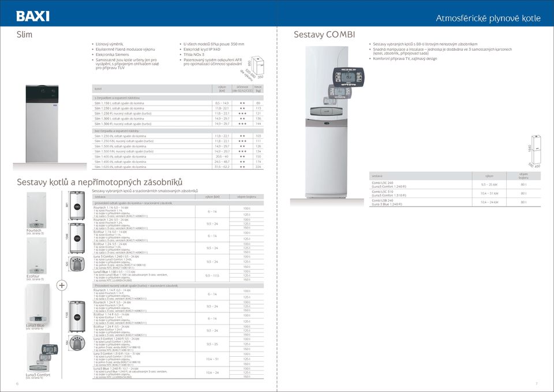Click the assembly entry "Luna 3 Comfort 1.310 Fi"
Image resolution: width=554 pixels, height=392 pixels.
[x=144, y=359]
